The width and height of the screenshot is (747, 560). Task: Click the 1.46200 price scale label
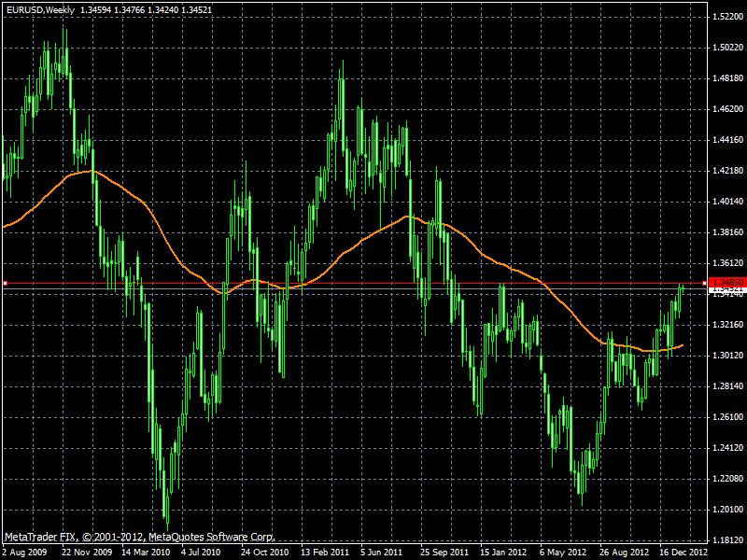tap(728, 109)
